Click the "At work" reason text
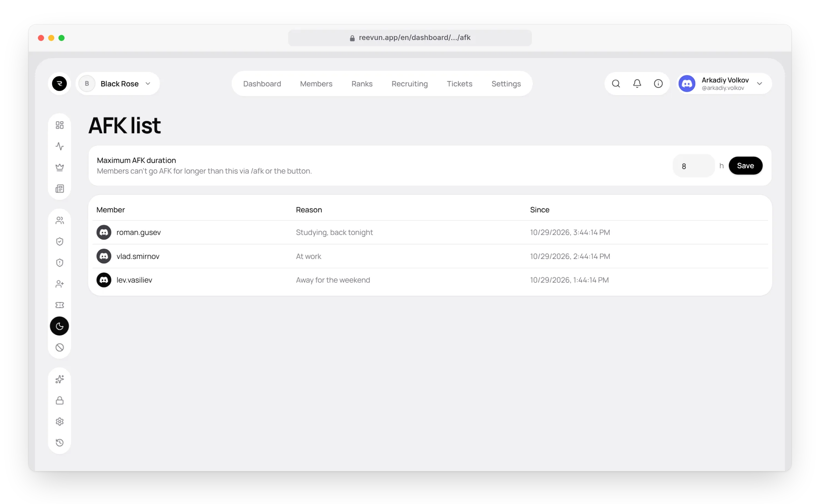Screen dimensions: 820x504 (309, 256)
